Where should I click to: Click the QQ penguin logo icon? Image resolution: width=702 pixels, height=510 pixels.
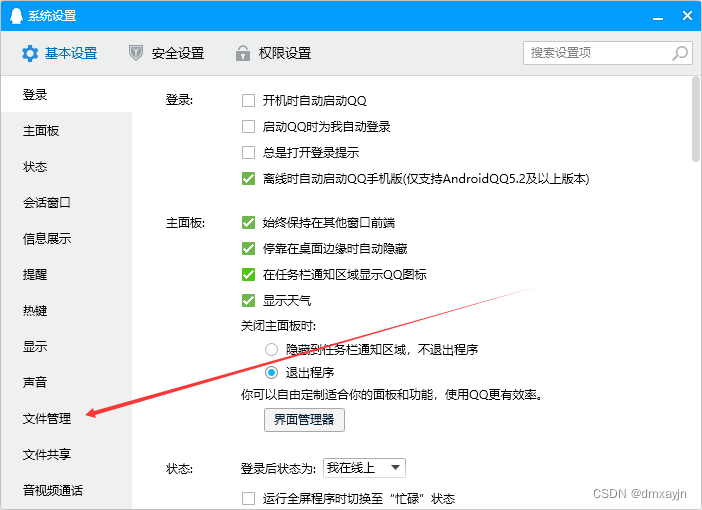pyautogui.click(x=16, y=16)
